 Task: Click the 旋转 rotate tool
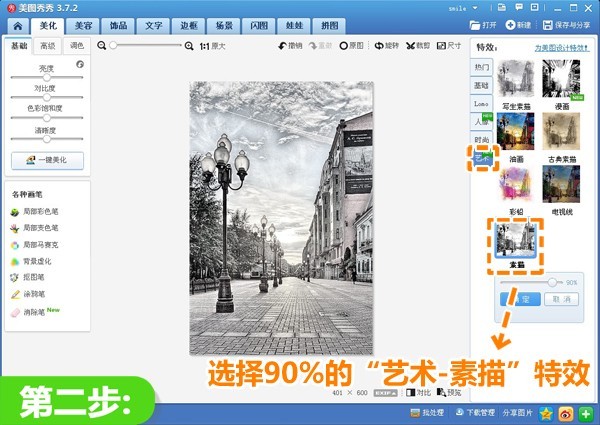[386, 46]
